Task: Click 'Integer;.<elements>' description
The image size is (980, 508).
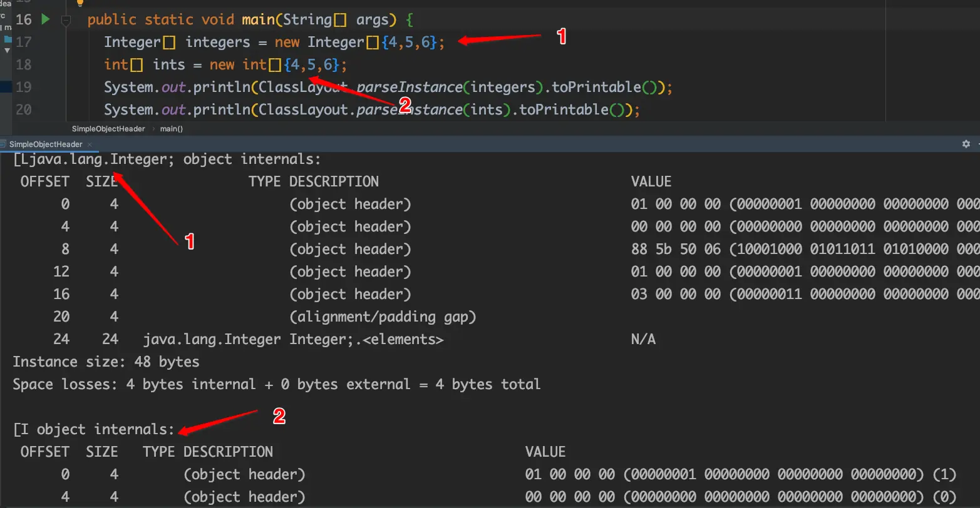Action: (366, 340)
